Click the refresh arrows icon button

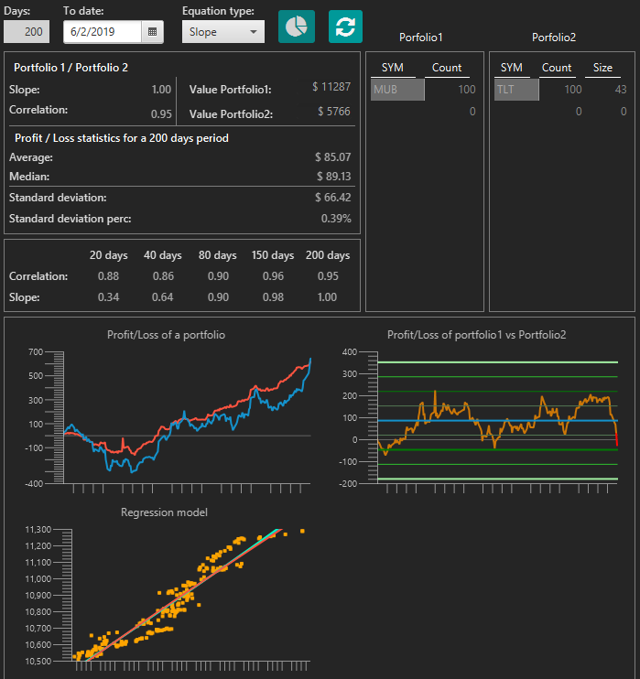pyautogui.click(x=345, y=27)
